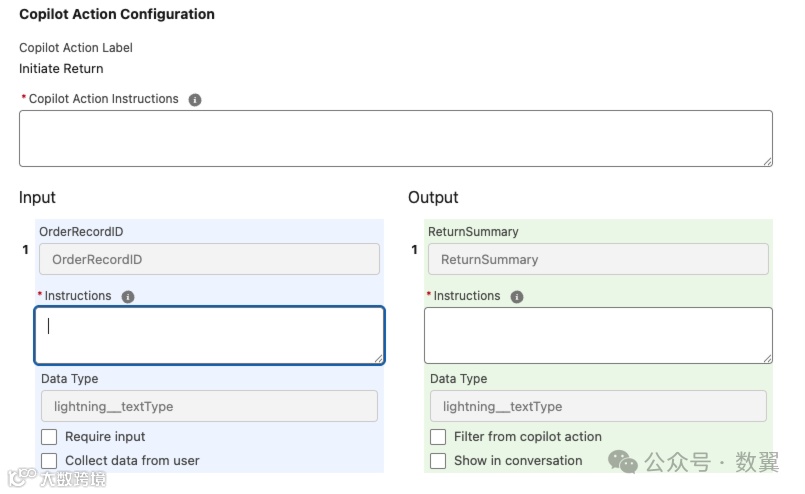Select the ReturnSummary name field
The height and width of the screenshot is (494, 805).
click(598, 259)
